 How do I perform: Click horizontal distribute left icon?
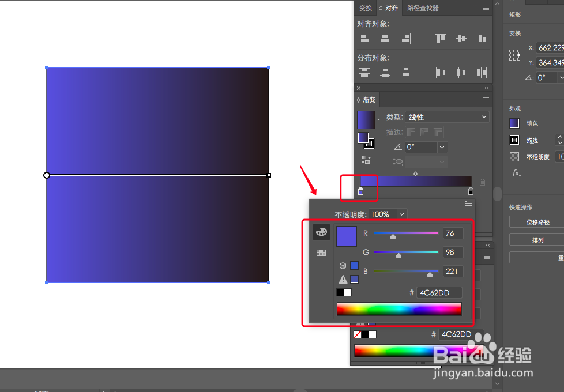click(x=440, y=73)
